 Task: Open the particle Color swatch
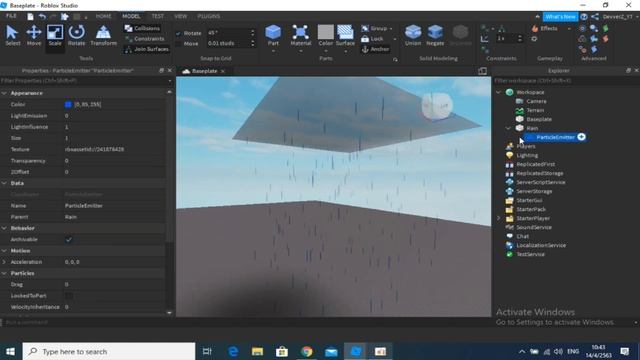(x=68, y=104)
